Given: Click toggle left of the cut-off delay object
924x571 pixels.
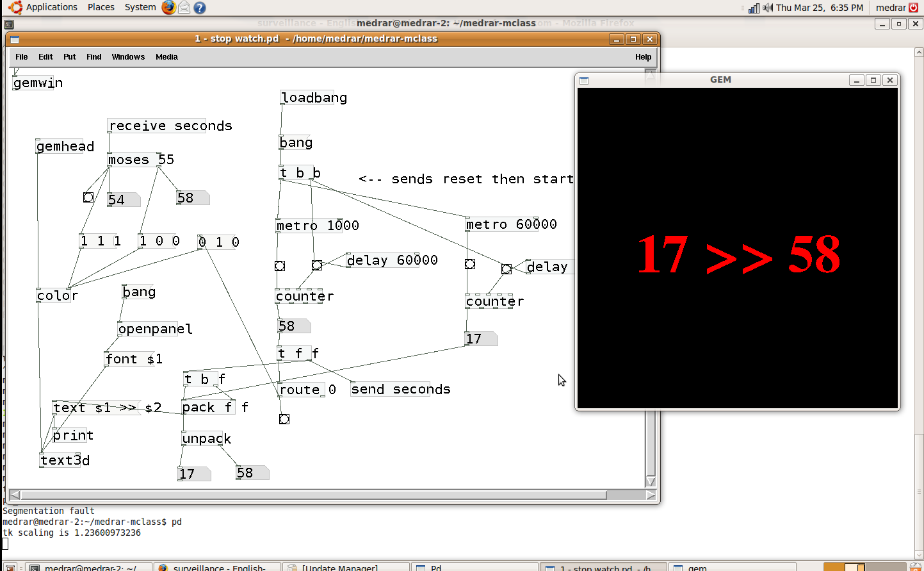Looking at the screenshot, I should coord(507,269).
